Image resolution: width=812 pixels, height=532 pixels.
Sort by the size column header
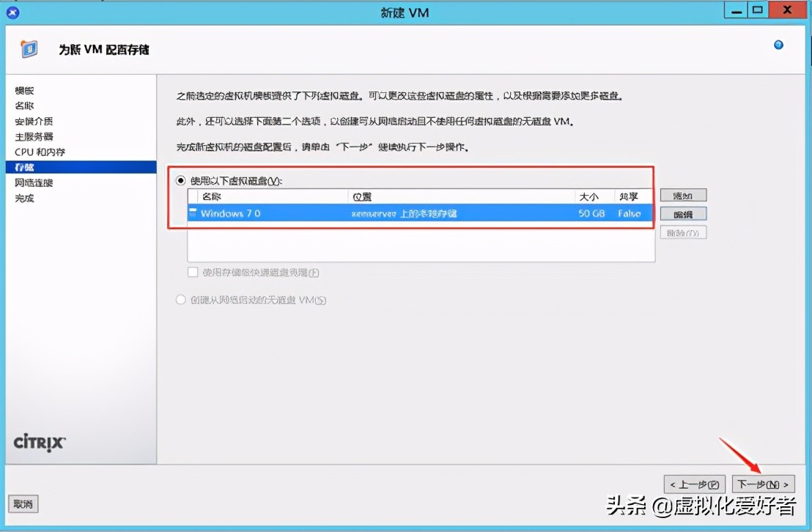click(x=594, y=197)
